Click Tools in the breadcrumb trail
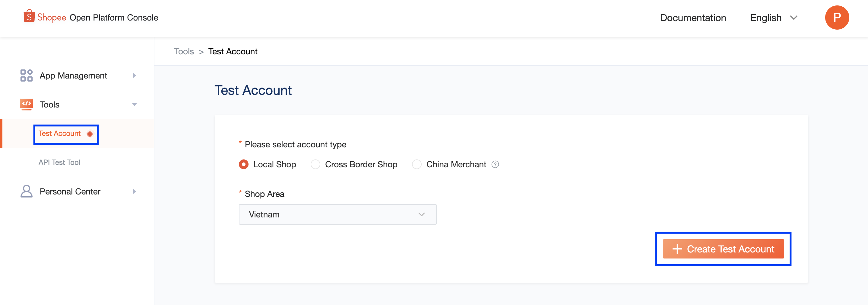This screenshot has height=305, width=868. (x=184, y=51)
